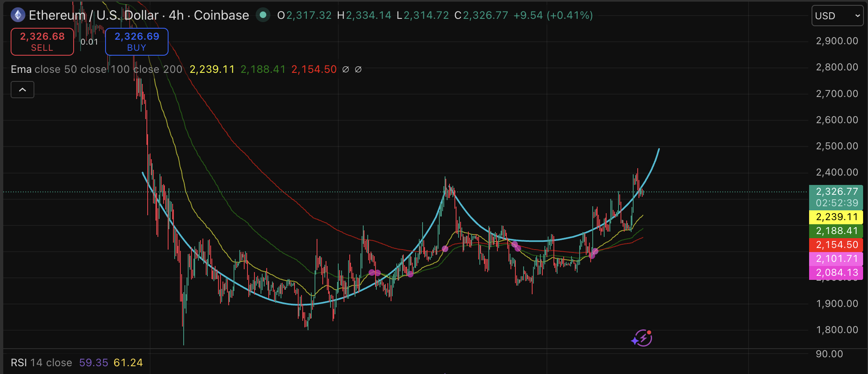Image resolution: width=868 pixels, height=374 pixels.
Task: Click the green market status dot
Action: tap(263, 14)
